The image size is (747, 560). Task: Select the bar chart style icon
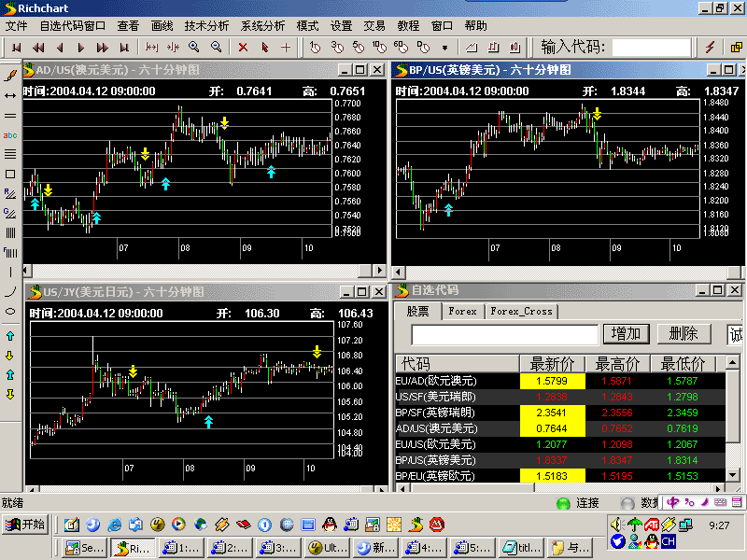(494, 48)
